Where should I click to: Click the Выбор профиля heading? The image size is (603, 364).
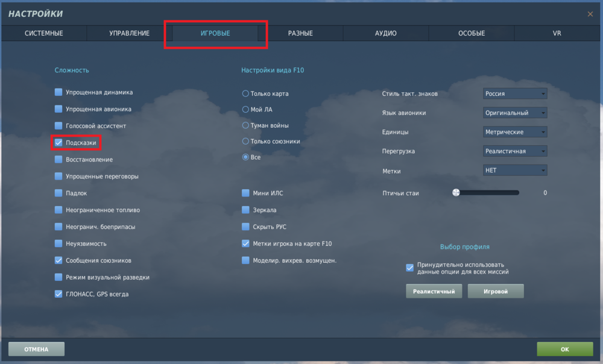pos(464,246)
